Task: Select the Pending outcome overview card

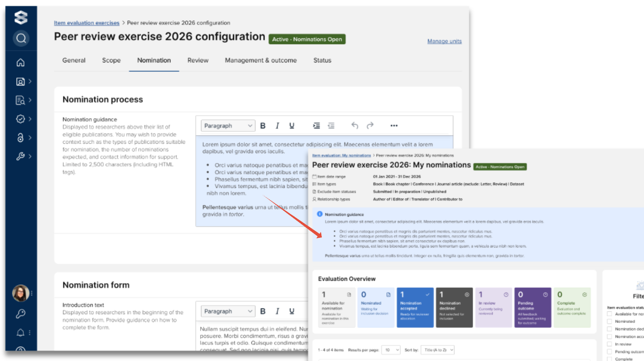Action: tap(533, 308)
